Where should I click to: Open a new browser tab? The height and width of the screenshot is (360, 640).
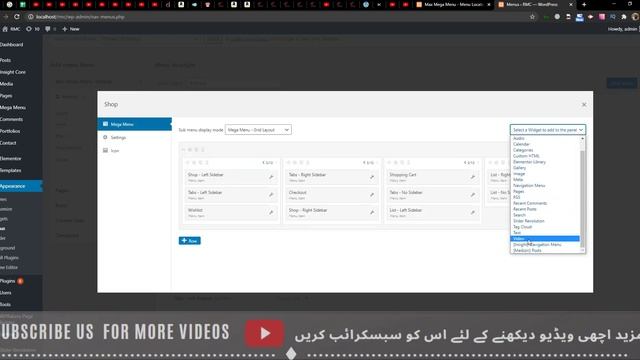pyautogui.click(x=584, y=4)
